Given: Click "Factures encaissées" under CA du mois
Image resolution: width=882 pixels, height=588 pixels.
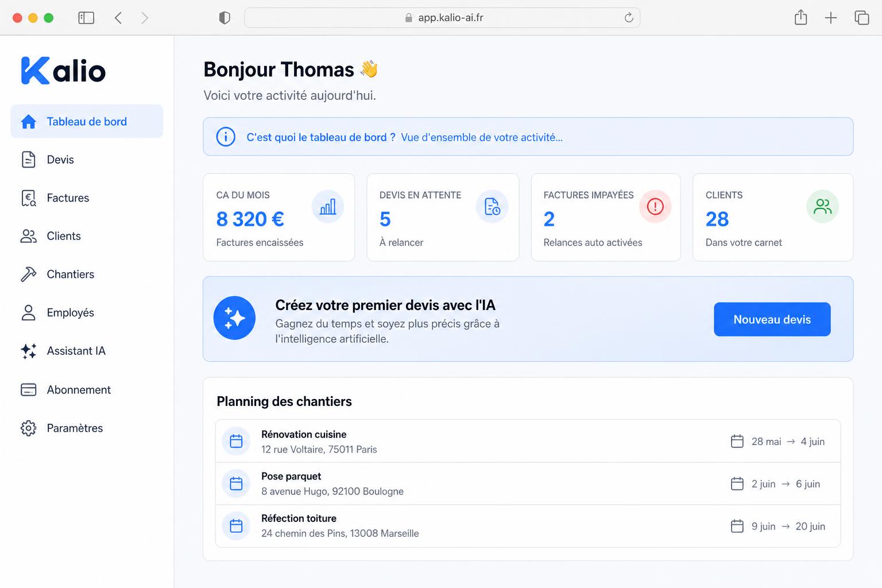Looking at the screenshot, I should pyautogui.click(x=260, y=242).
